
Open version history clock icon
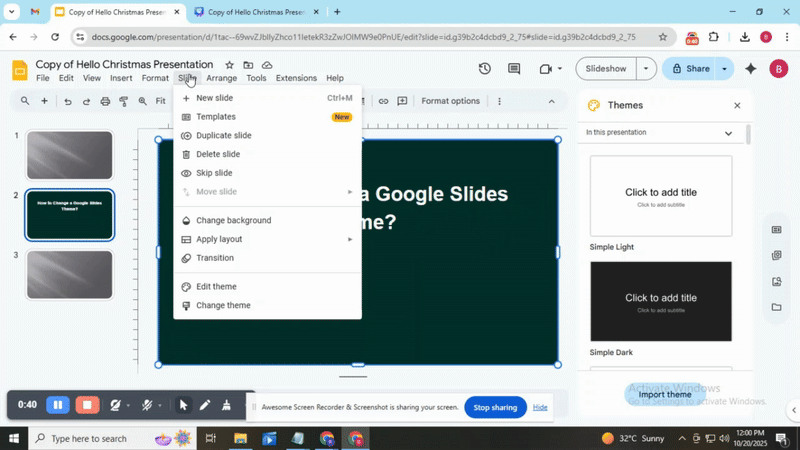(x=485, y=69)
